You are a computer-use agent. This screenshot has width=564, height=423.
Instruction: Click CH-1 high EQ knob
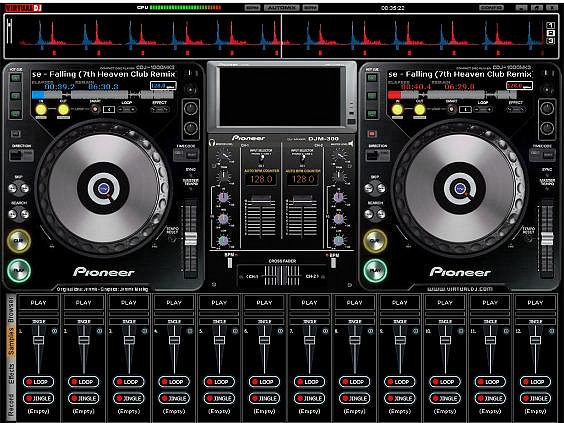[223, 197]
